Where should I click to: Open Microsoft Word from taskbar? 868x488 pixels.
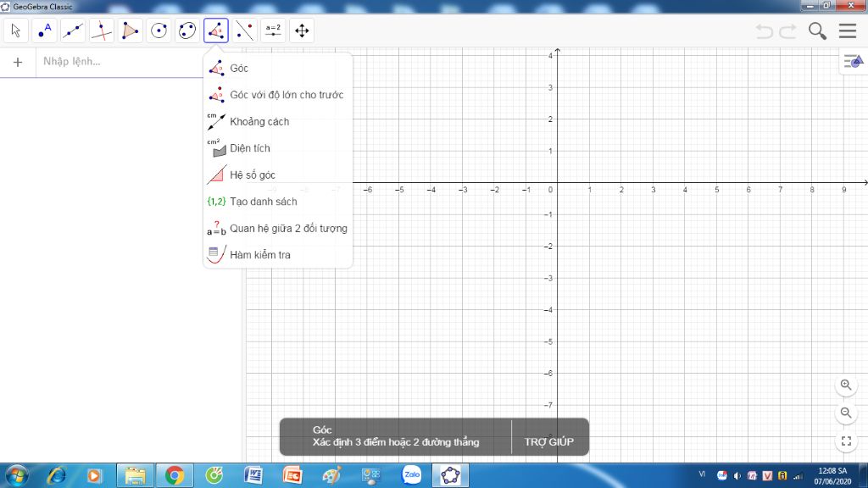click(253, 475)
